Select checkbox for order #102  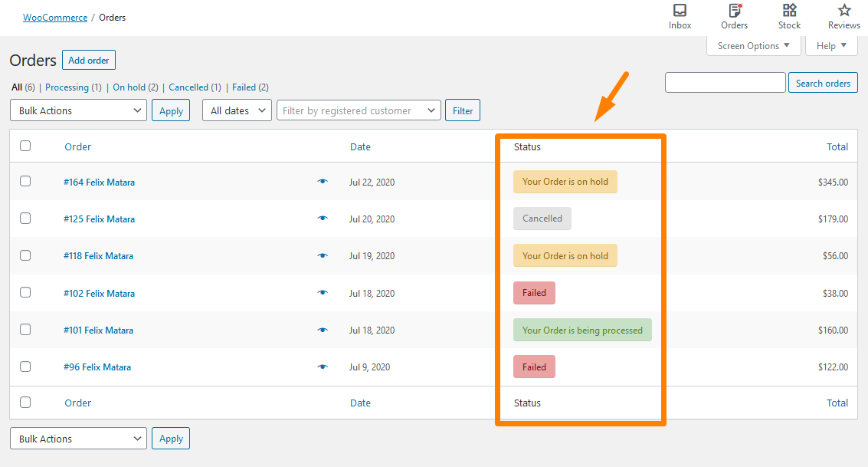[25, 292]
